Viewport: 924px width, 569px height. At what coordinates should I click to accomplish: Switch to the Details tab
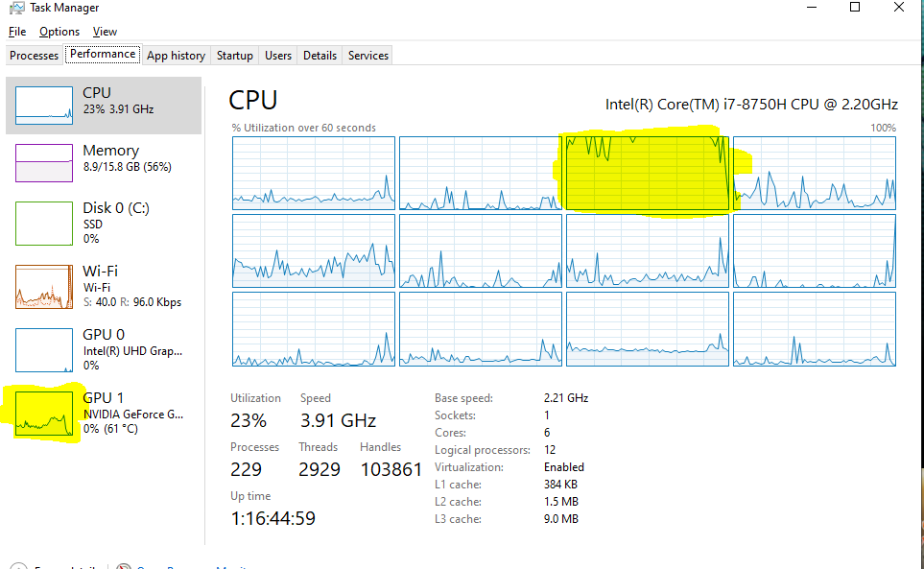click(x=320, y=56)
